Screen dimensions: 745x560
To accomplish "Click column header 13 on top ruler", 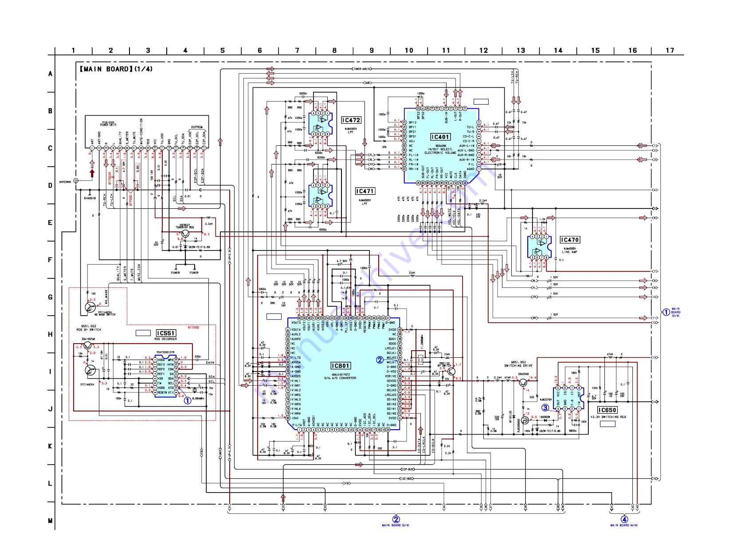I will click(521, 51).
